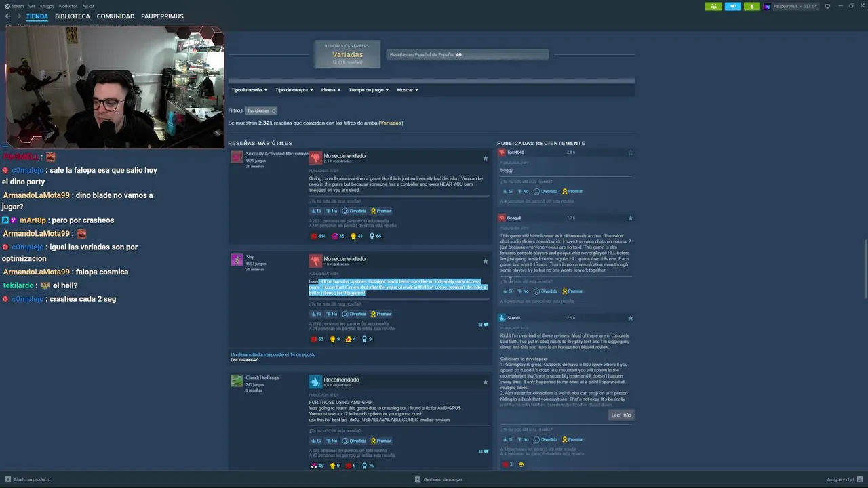Click the thumbs-up icon on CheckTheFrogs' review

click(315, 382)
